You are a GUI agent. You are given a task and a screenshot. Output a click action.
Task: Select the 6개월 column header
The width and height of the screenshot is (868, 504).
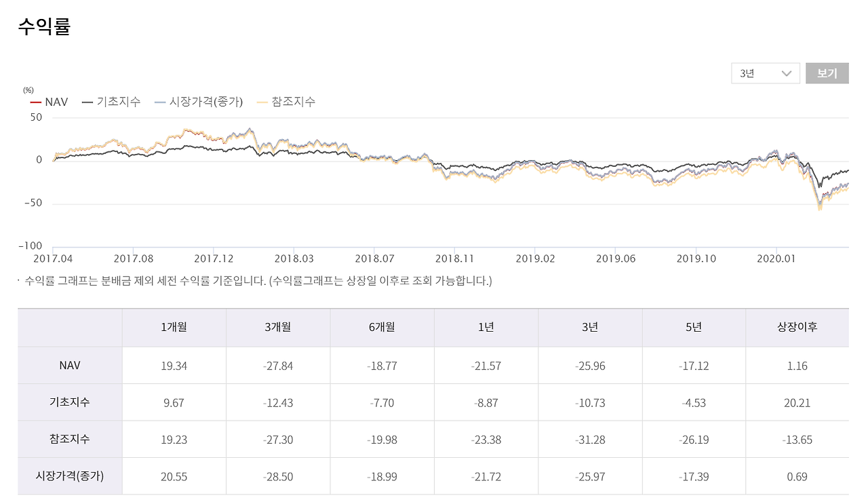[x=382, y=328]
